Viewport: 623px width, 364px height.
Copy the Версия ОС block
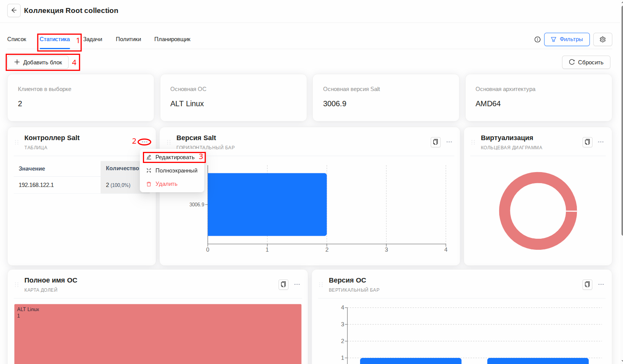[588, 284]
